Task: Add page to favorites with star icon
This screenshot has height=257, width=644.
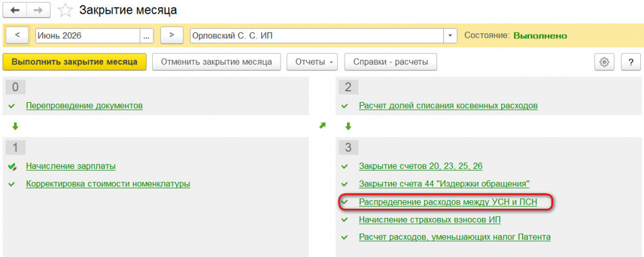Action: click(x=65, y=11)
